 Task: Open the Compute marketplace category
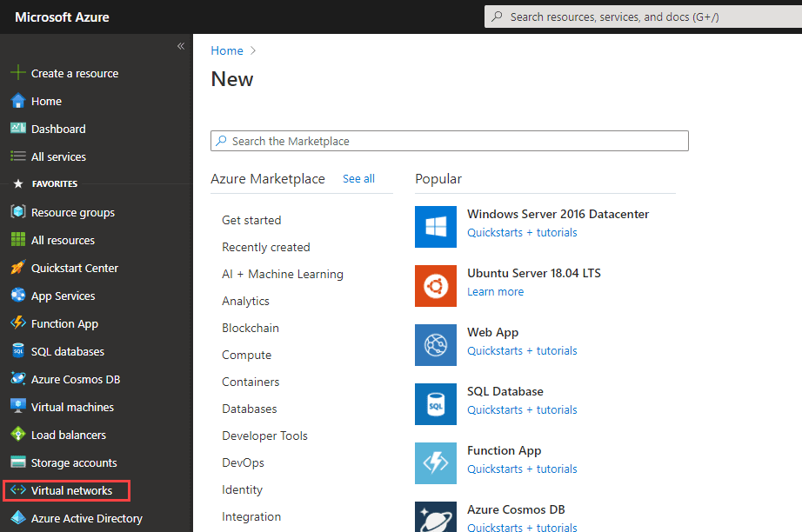pos(246,355)
